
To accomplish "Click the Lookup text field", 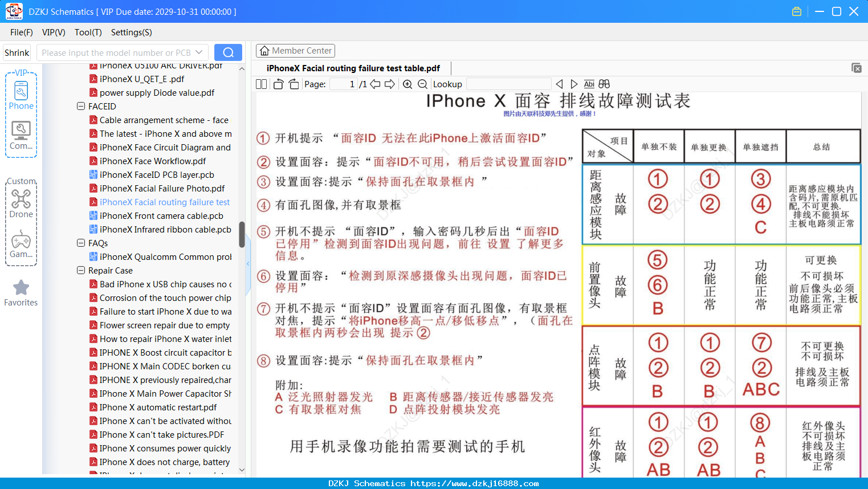I will (508, 84).
